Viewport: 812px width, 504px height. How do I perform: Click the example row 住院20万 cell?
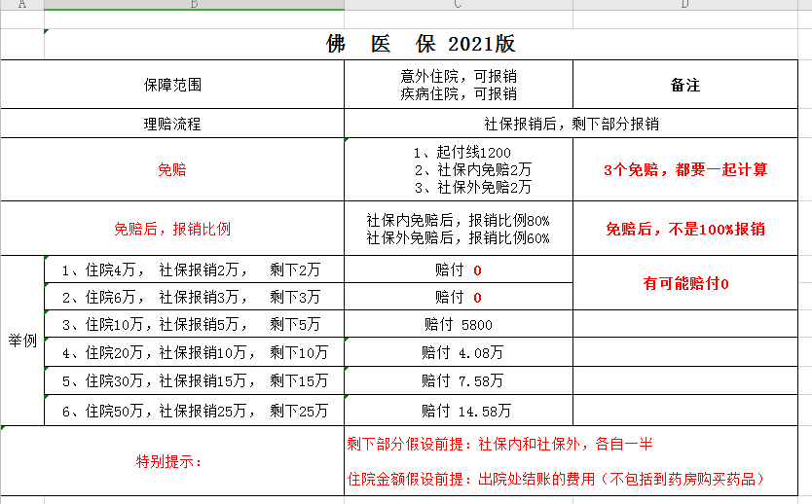(194, 352)
